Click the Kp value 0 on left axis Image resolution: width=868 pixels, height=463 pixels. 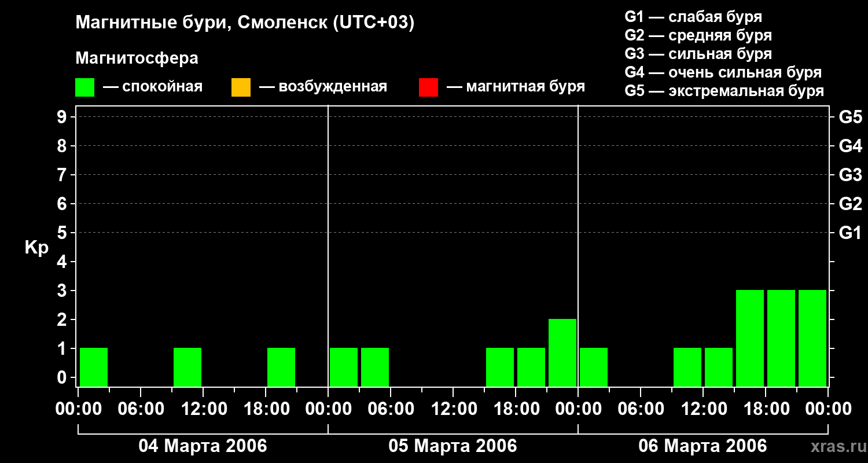click(63, 377)
